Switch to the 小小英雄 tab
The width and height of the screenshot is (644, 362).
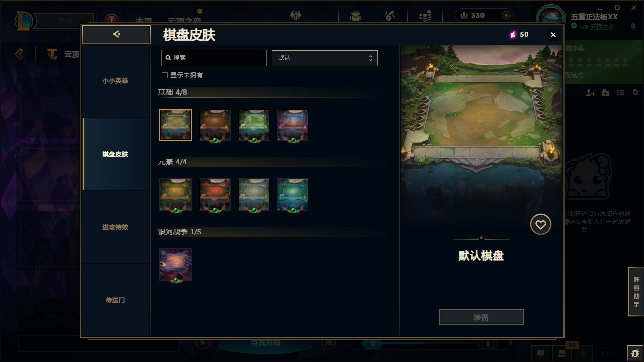pyautogui.click(x=116, y=81)
